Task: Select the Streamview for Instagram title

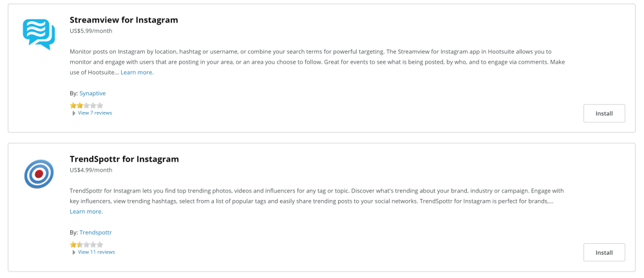Action: 124,20
